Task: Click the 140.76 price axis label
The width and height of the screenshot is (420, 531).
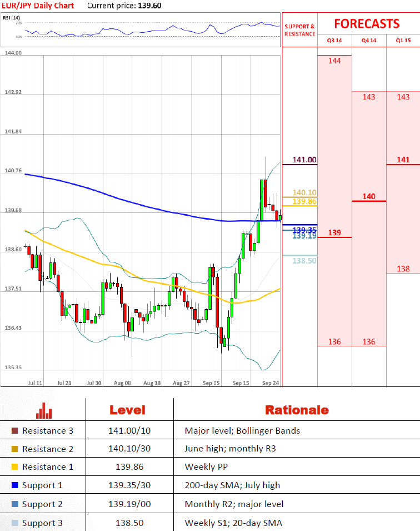Action: (x=13, y=170)
